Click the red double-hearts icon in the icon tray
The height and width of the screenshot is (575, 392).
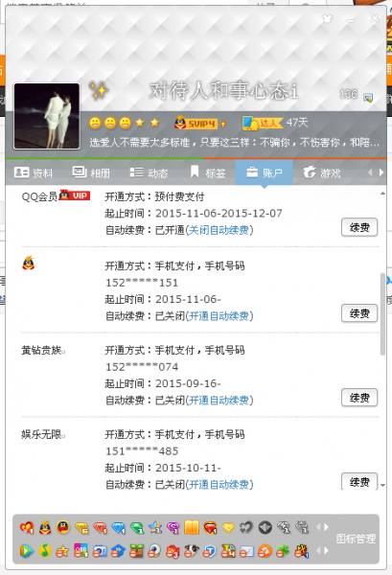tap(27, 528)
